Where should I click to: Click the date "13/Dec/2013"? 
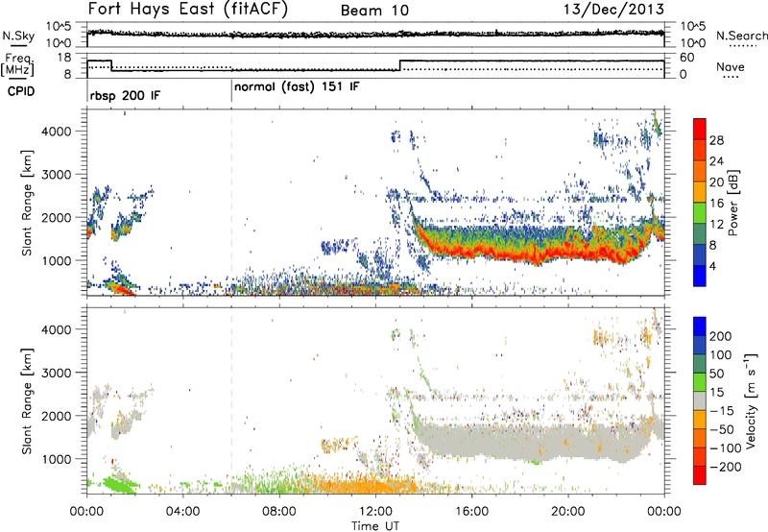[x=613, y=10]
